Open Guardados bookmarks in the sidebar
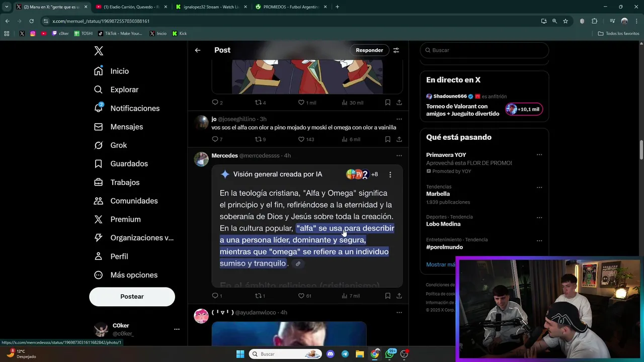The width and height of the screenshot is (644, 362). point(121,164)
